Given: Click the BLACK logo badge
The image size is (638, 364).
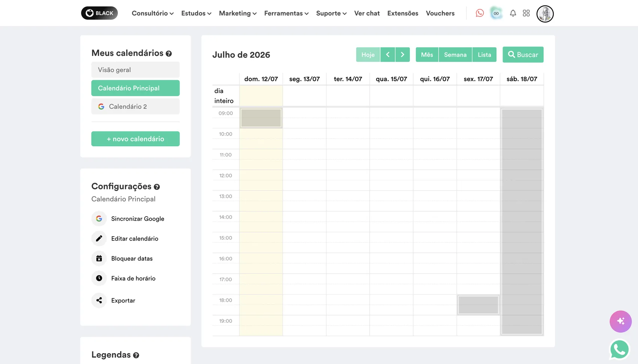Looking at the screenshot, I should (99, 13).
